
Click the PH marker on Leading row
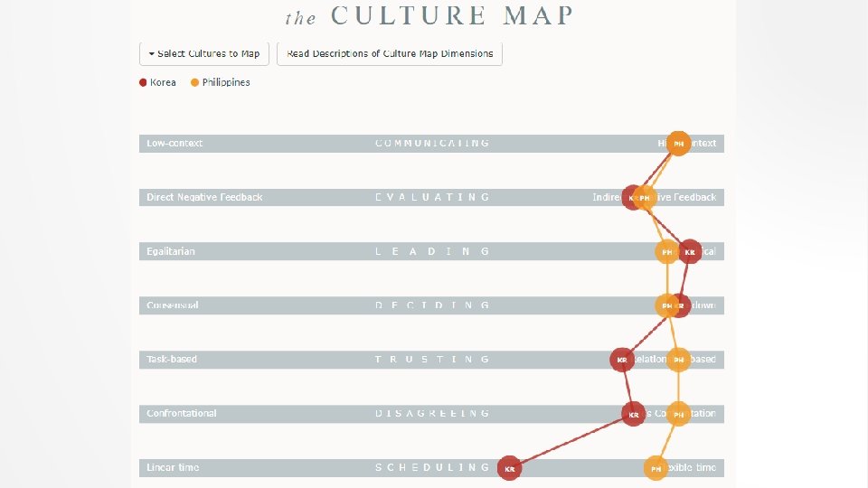667,252
